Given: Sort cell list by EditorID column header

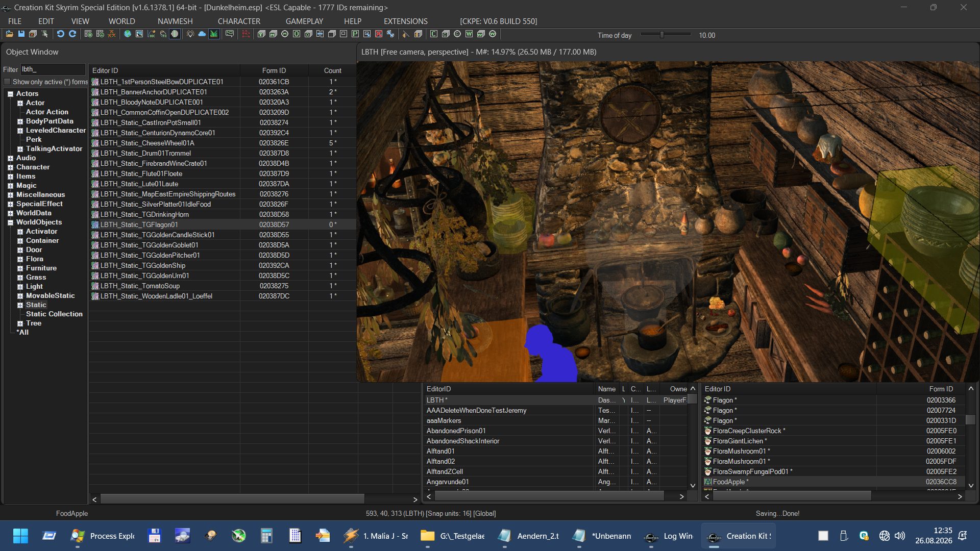Looking at the screenshot, I should click(509, 389).
